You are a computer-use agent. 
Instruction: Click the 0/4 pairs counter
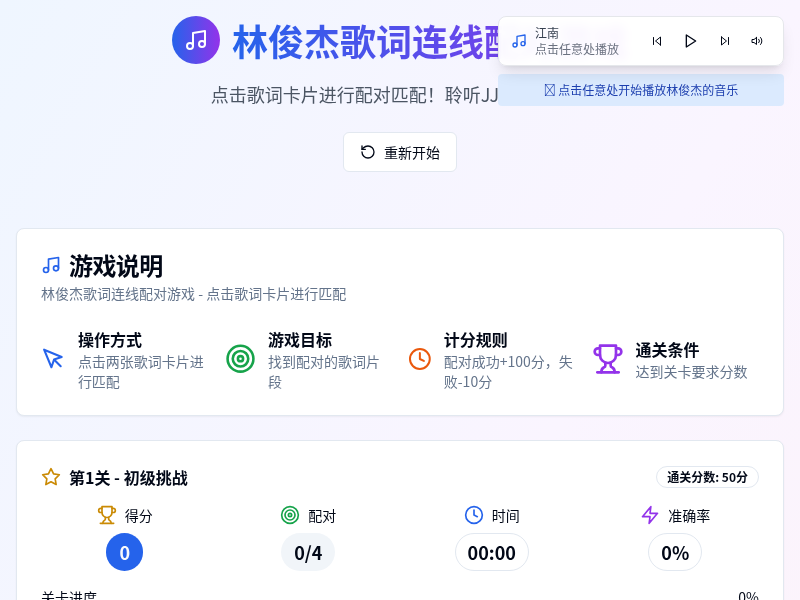click(x=308, y=553)
